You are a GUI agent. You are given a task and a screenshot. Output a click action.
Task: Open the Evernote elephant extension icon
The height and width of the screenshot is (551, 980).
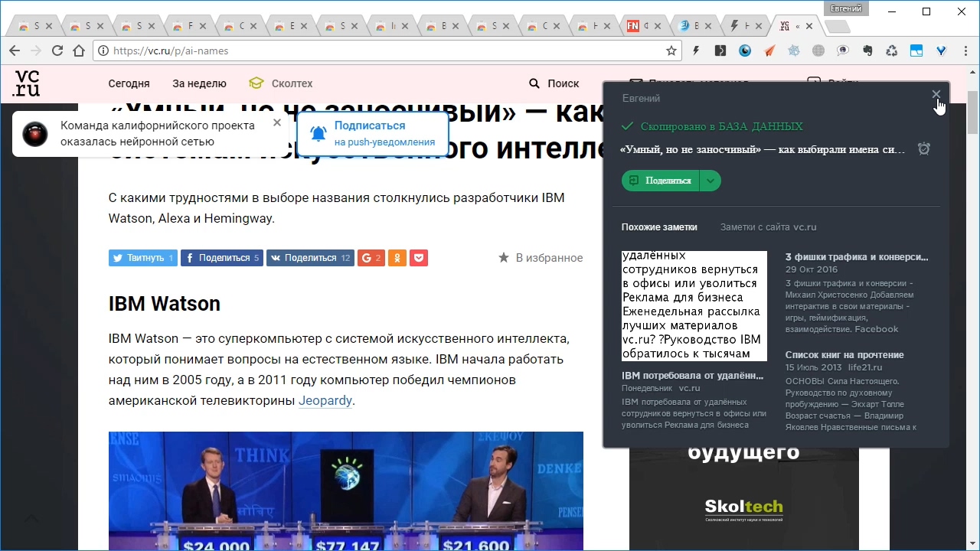coord(867,51)
